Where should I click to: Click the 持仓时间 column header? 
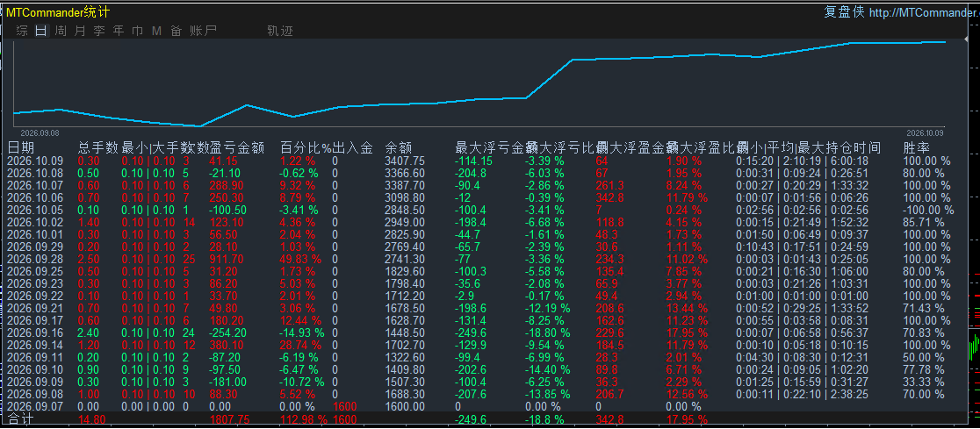point(854,148)
